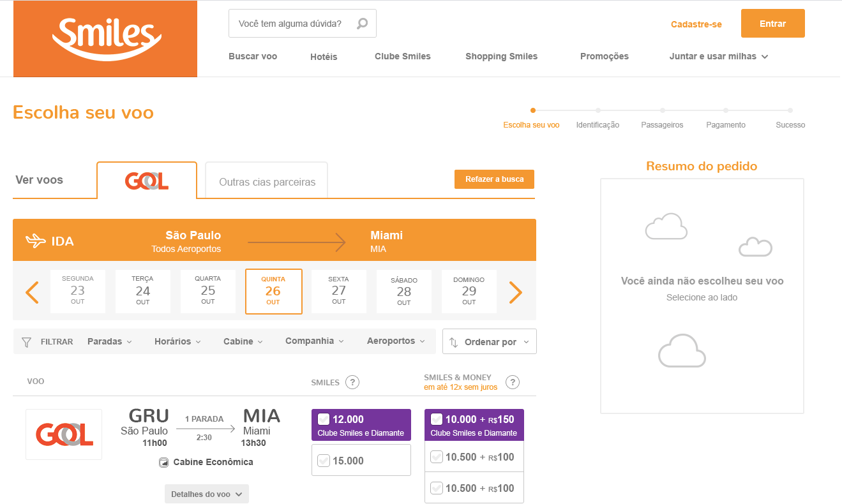Open the Ordenar por dropdown

490,341
